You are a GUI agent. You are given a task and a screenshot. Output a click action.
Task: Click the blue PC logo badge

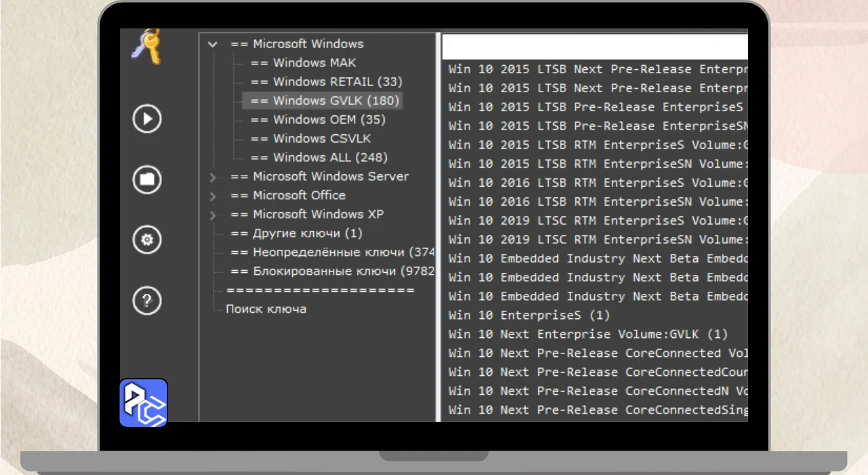(144, 403)
